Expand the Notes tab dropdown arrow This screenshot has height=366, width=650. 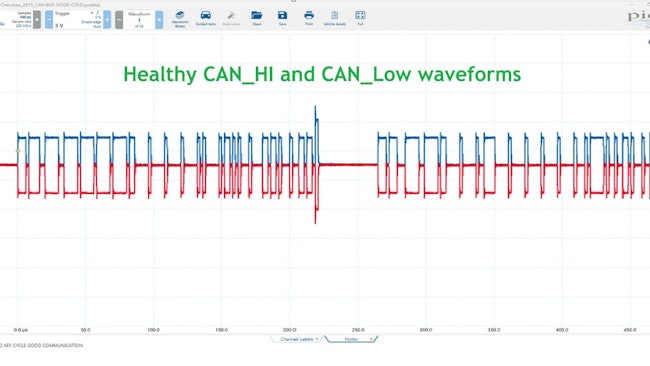[371, 339]
